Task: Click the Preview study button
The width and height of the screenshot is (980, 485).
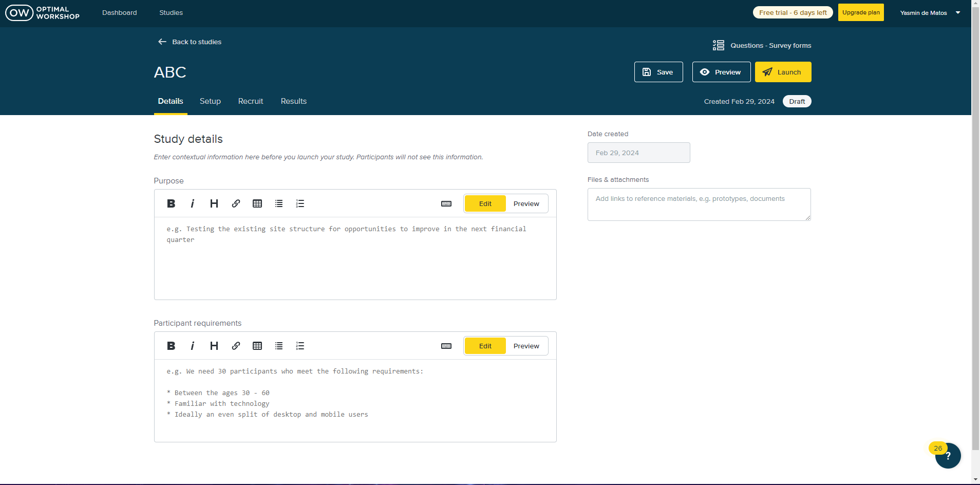Action: pyautogui.click(x=721, y=72)
